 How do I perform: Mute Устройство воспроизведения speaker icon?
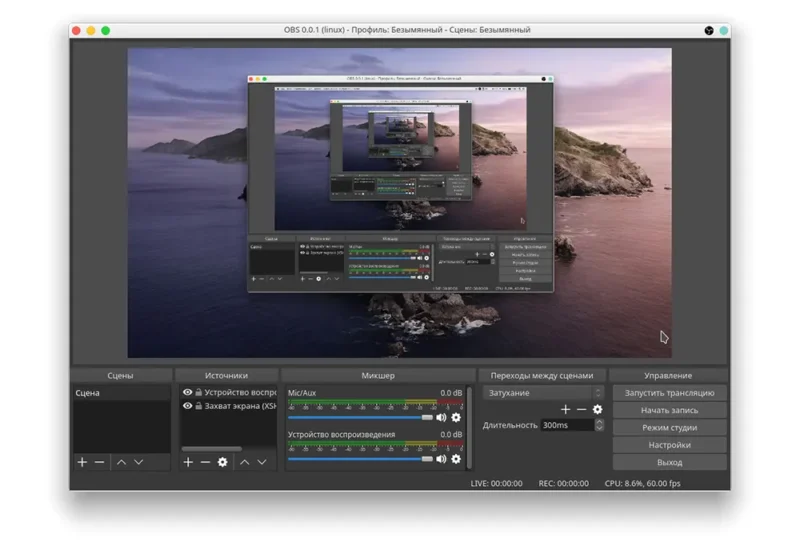click(x=441, y=459)
